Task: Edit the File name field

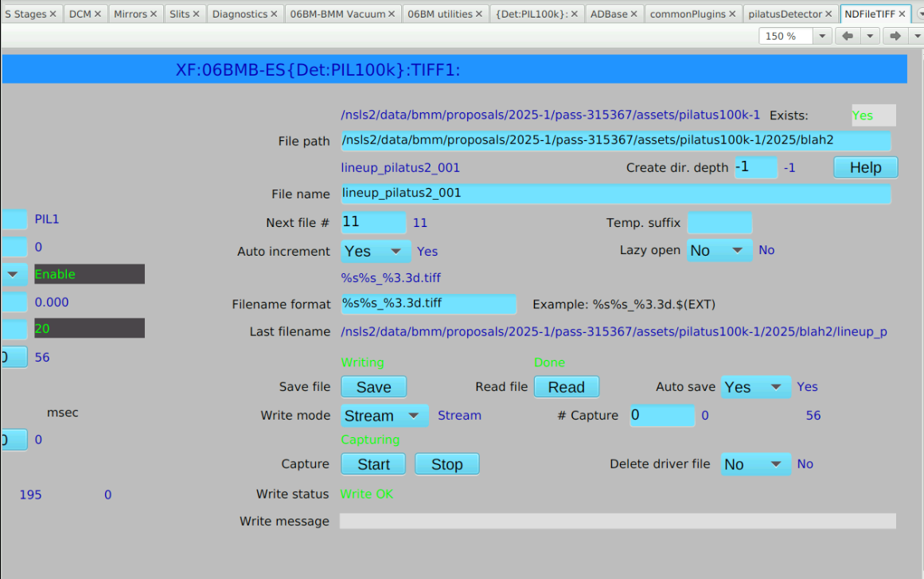Action: 616,194
